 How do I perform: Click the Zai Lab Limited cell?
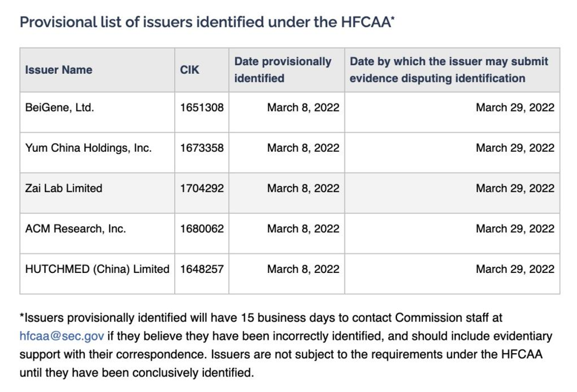point(64,188)
